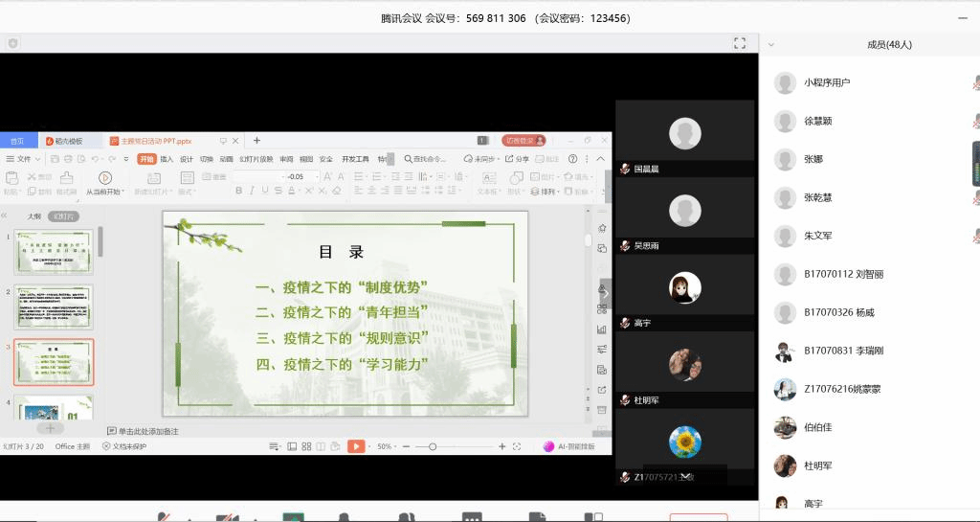Image resolution: width=980 pixels, height=522 pixels.
Task: Collapse the WPS ribbon with the up chevron
Action: (x=601, y=159)
